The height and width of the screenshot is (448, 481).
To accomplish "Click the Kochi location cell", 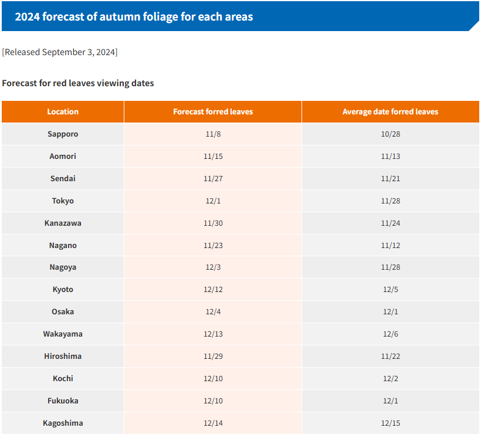I will click(x=63, y=378).
